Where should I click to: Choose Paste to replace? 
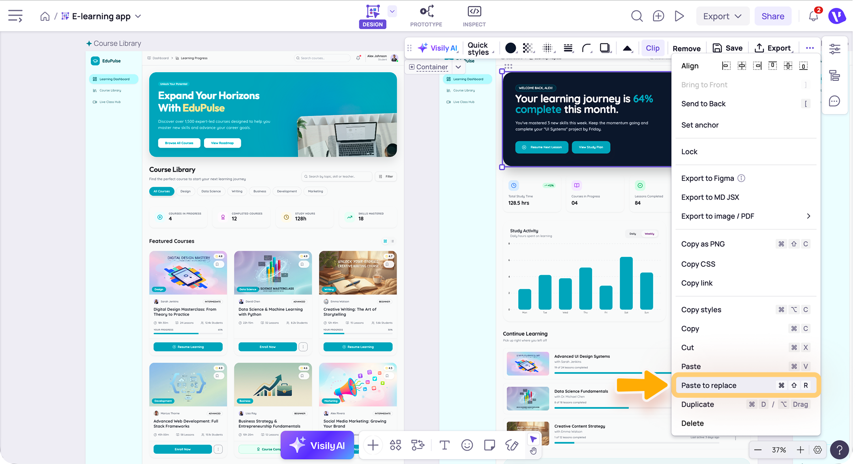[746, 385]
